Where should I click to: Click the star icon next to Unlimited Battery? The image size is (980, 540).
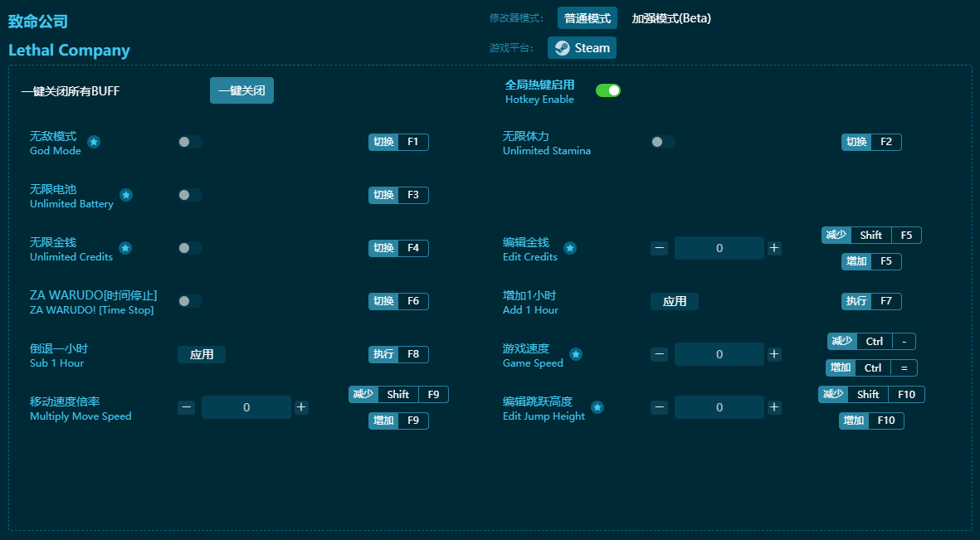coord(126,195)
